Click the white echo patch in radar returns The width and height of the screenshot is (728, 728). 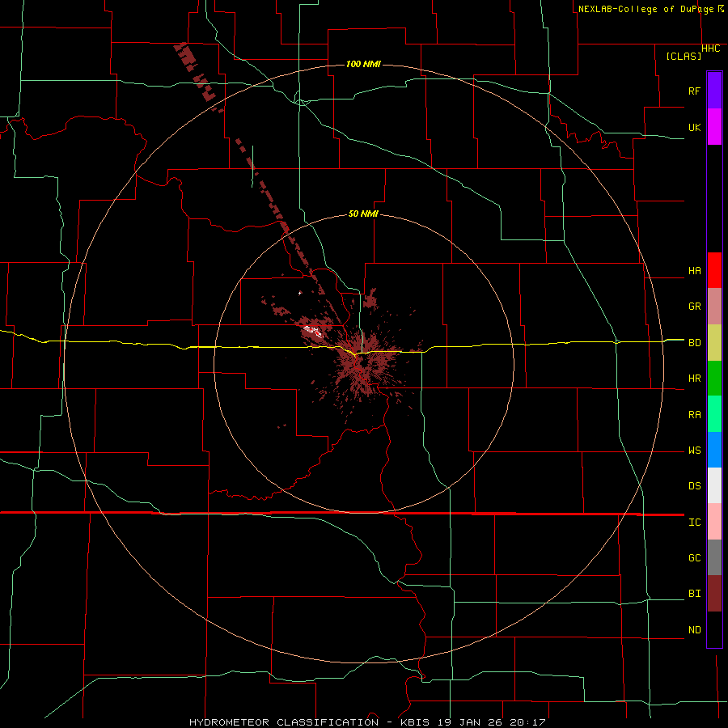click(x=312, y=331)
